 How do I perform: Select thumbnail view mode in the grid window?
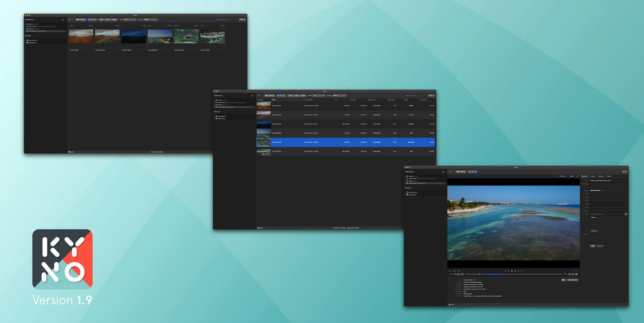(x=89, y=20)
